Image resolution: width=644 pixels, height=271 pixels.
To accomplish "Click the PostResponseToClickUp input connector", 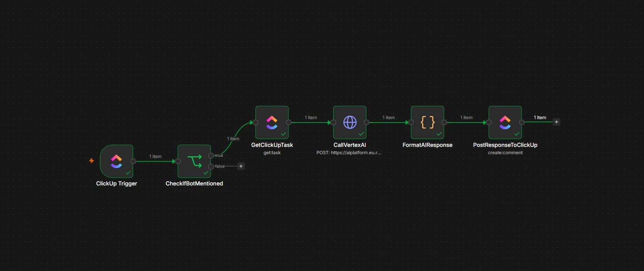I will tap(489, 123).
